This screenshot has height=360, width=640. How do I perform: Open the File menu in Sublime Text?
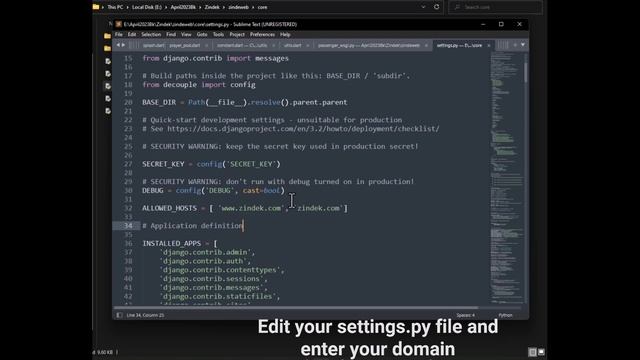point(118,35)
